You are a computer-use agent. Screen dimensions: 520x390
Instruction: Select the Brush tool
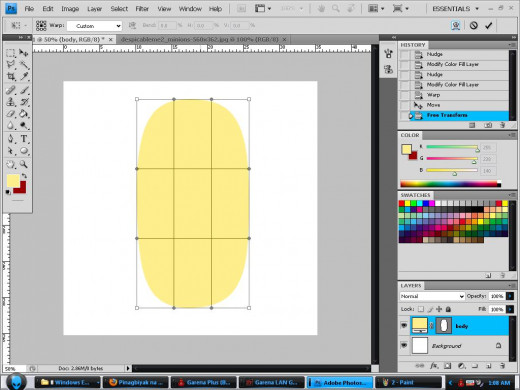click(24, 90)
